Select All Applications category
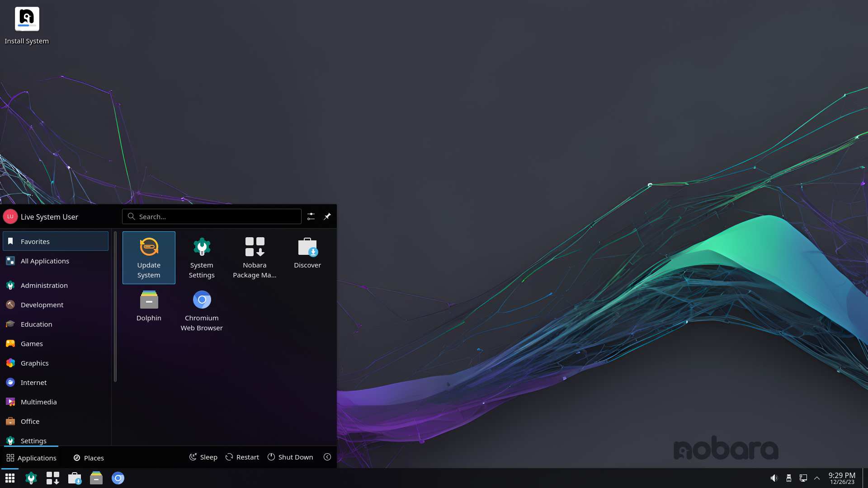The image size is (868, 488). pyautogui.click(x=45, y=261)
